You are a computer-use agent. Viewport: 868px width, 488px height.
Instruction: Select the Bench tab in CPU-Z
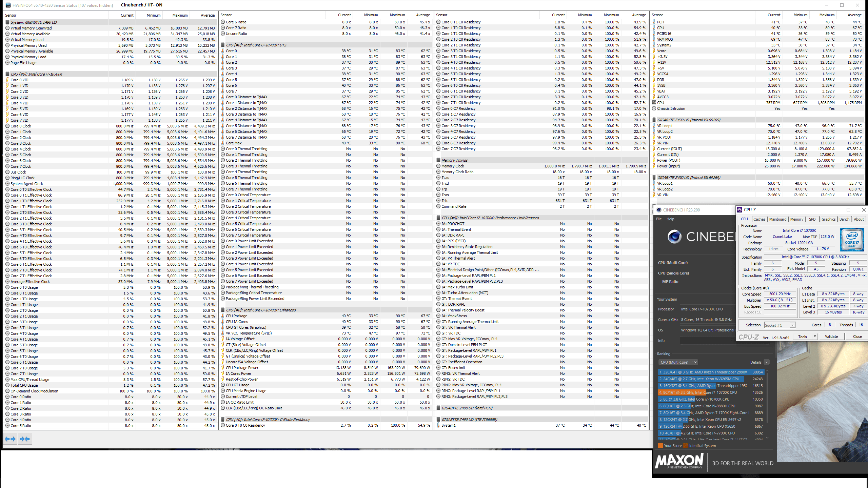pos(844,219)
